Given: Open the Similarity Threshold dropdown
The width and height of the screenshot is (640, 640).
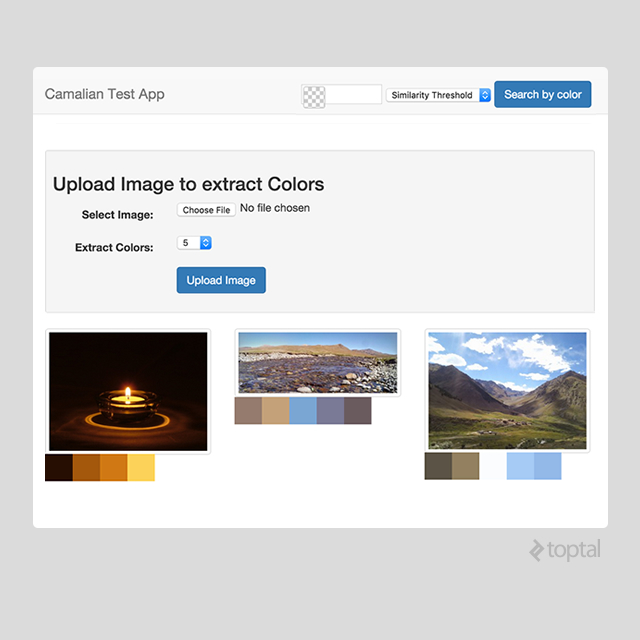Looking at the screenshot, I should (x=438, y=95).
